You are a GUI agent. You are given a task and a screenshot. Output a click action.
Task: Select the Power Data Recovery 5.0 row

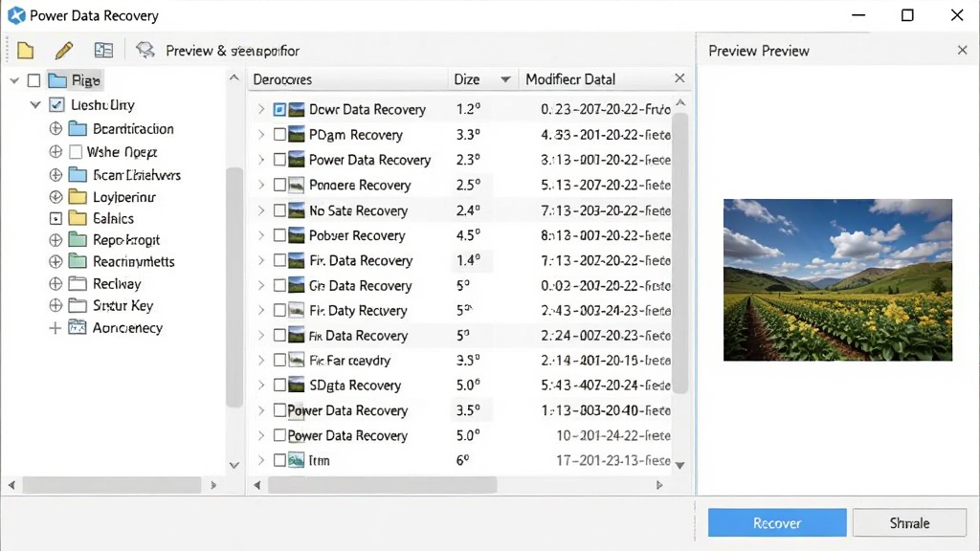[x=461, y=435]
